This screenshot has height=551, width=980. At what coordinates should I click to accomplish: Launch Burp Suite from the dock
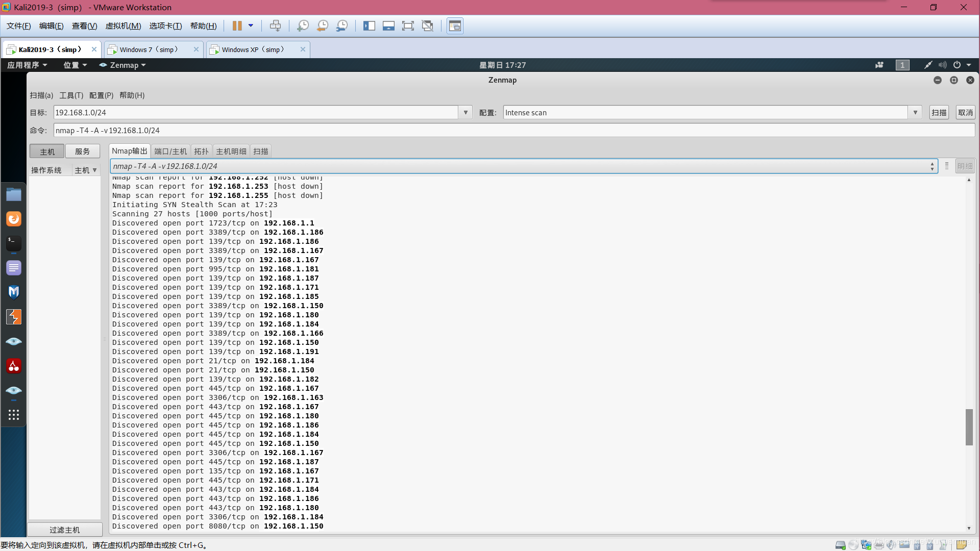14,317
